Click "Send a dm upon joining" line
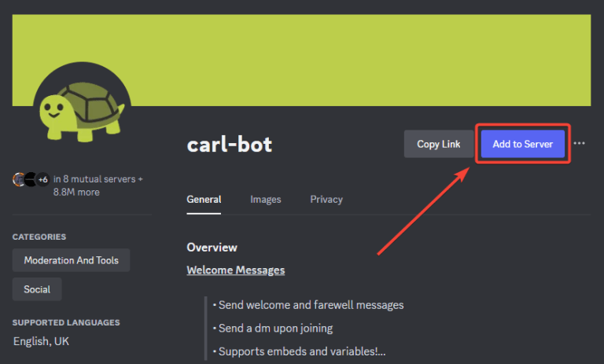 (x=275, y=328)
